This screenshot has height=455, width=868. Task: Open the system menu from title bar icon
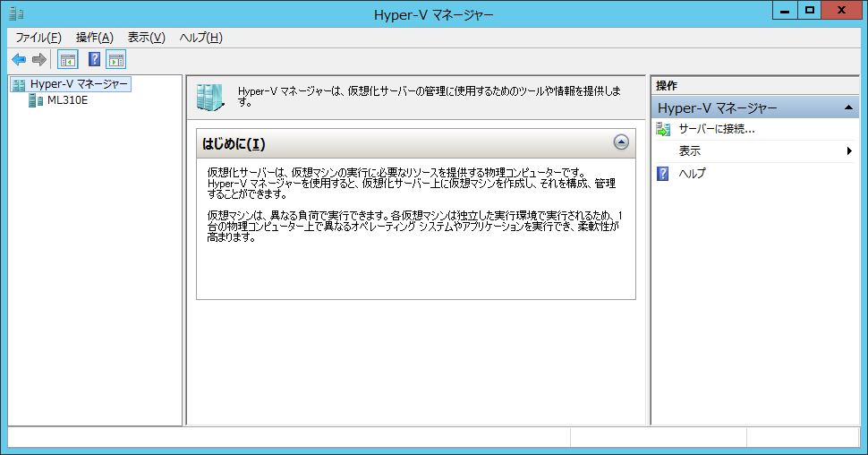coord(16,13)
